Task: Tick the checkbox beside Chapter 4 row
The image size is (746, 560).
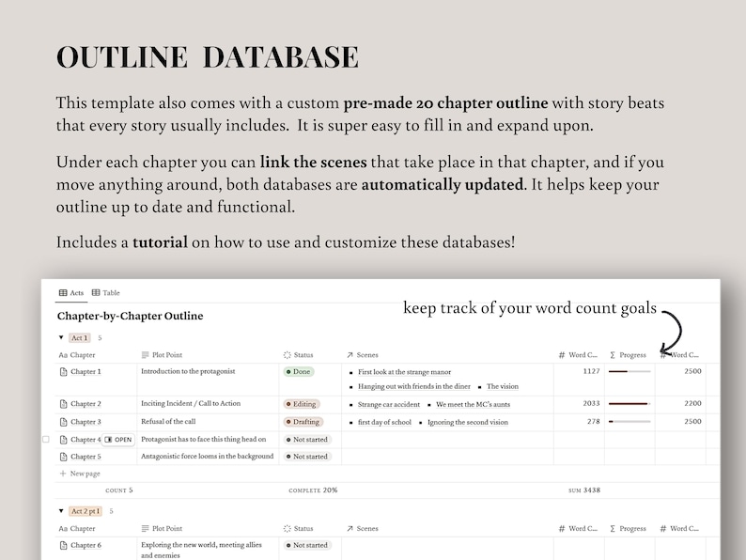Action: click(x=46, y=439)
